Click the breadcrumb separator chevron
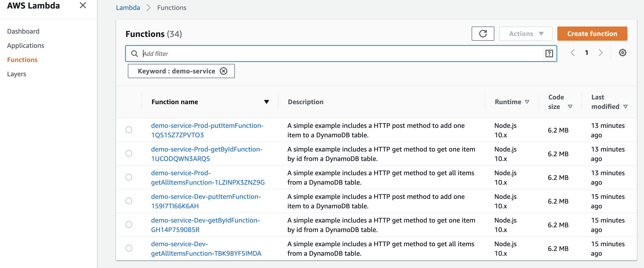This screenshot has height=268, width=644. coord(148,8)
